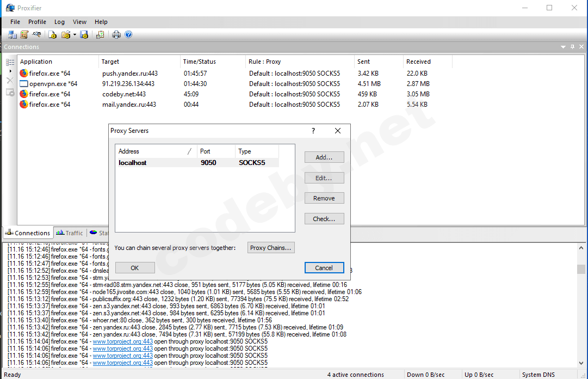This screenshot has height=379, width=588.
Task: Open the File menu
Action: pyautogui.click(x=15, y=22)
